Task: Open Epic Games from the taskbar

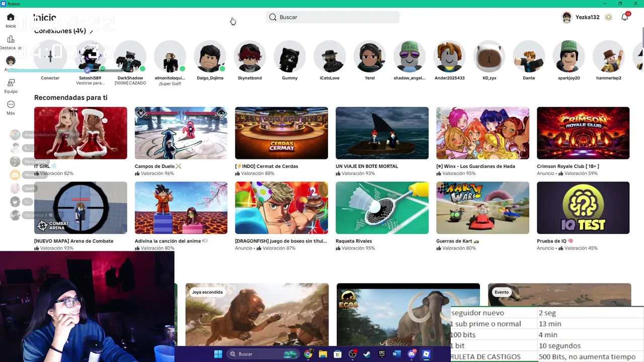Action: [382, 354]
